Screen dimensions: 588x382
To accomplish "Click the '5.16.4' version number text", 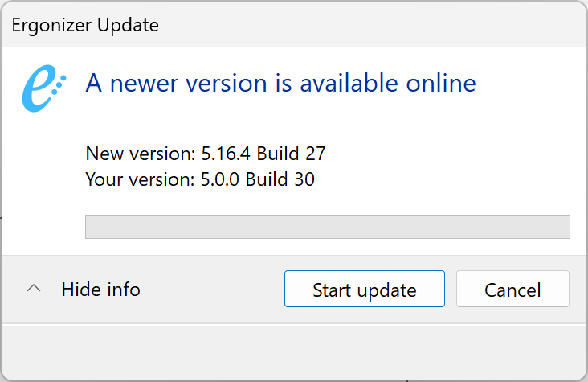I will coord(226,154).
